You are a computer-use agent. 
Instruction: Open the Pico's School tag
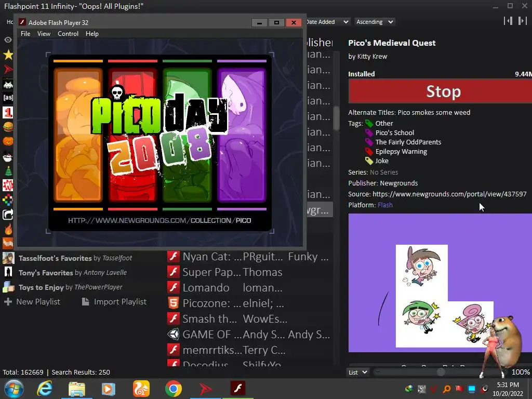(395, 132)
